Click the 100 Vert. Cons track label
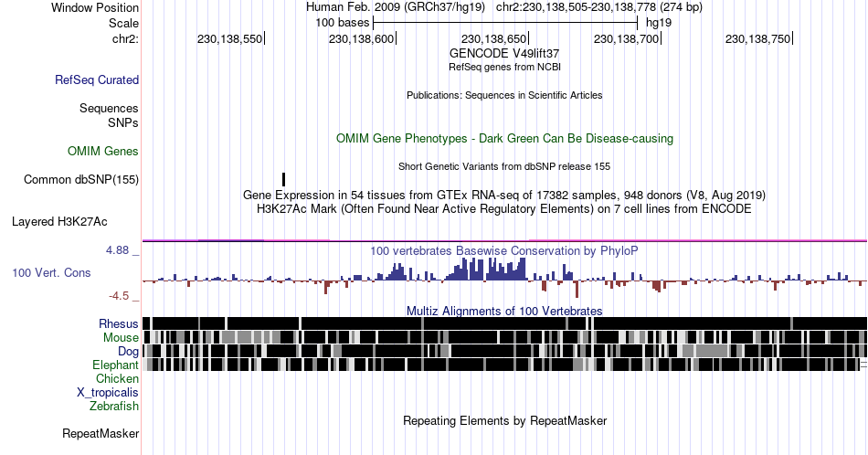Viewport: 868px width, 455px height. (51, 272)
